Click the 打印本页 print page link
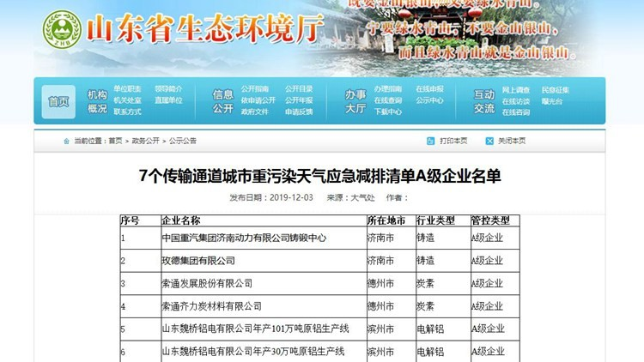 (x=453, y=141)
